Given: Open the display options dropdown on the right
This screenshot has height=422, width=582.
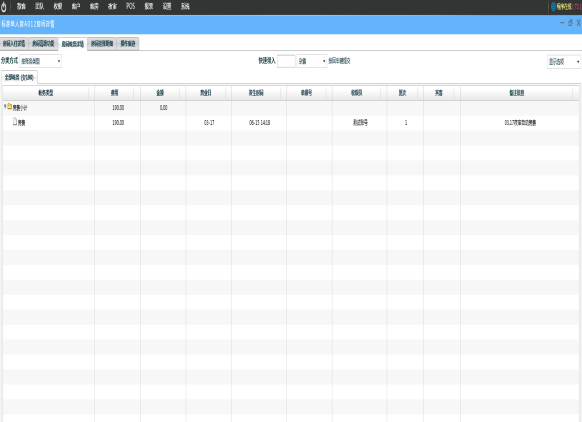Looking at the screenshot, I should pos(564,62).
